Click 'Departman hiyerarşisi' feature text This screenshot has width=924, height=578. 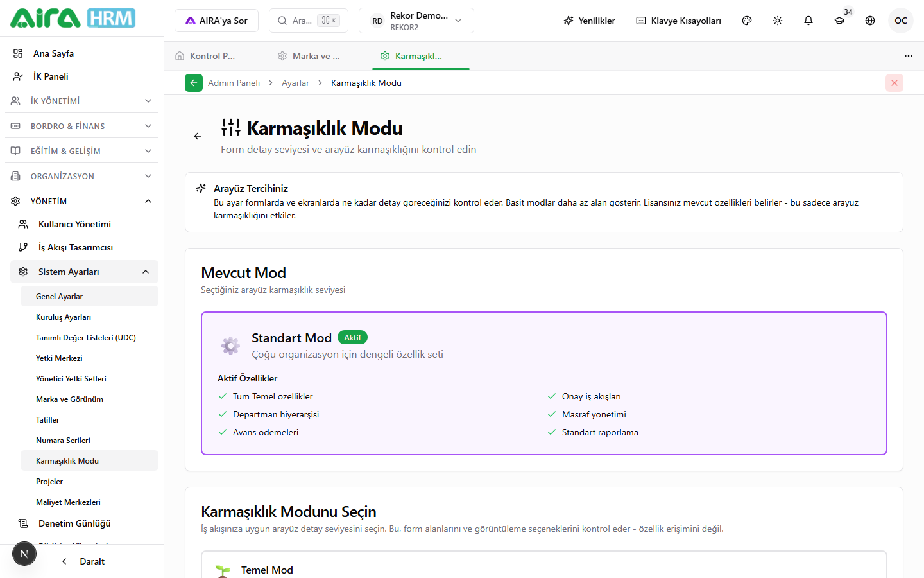click(x=276, y=415)
